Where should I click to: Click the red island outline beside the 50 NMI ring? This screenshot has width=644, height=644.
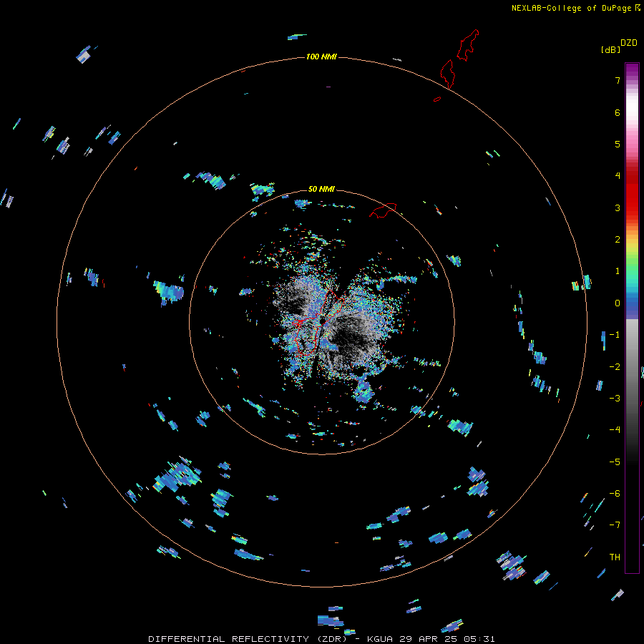[383, 210]
